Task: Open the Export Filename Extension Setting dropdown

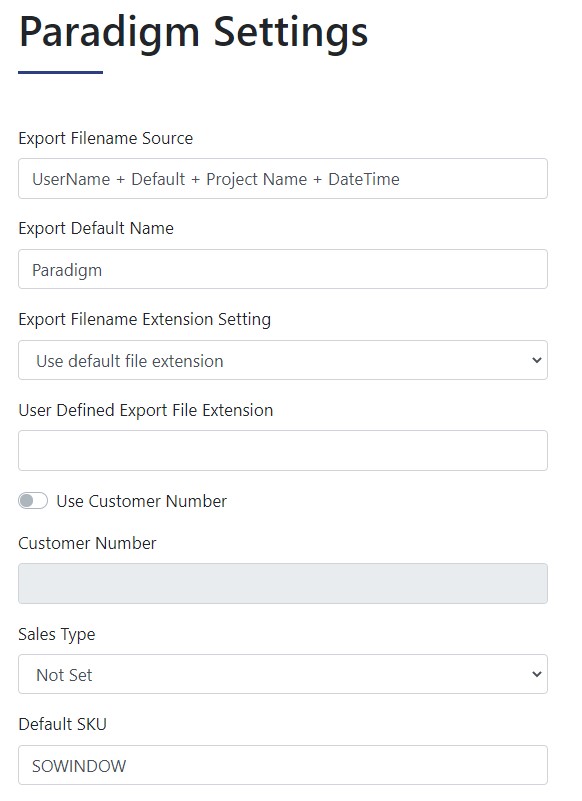Action: pos(283,360)
